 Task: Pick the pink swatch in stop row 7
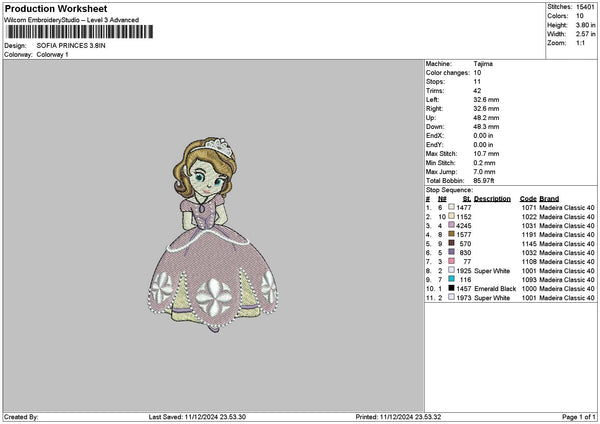(452, 261)
